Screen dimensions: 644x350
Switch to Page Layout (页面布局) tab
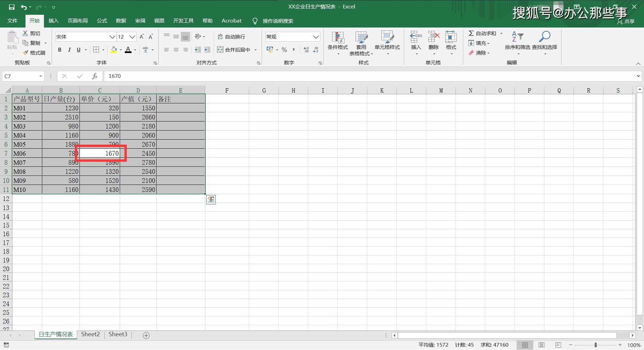(x=77, y=21)
